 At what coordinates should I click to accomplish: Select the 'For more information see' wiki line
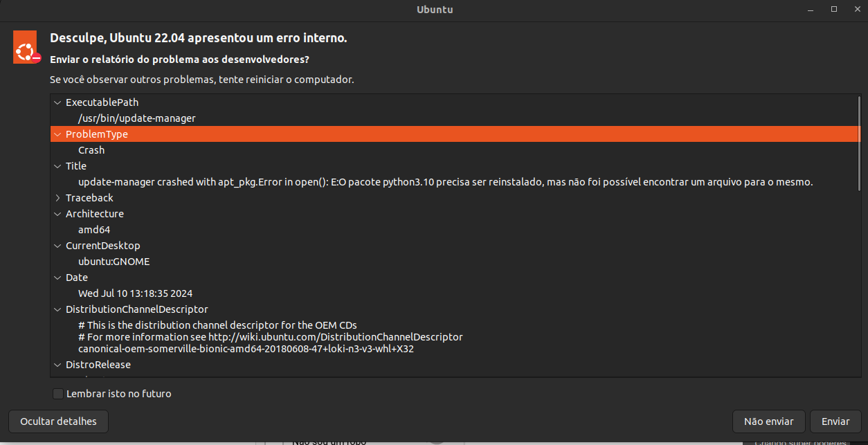pyautogui.click(x=270, y=337)
